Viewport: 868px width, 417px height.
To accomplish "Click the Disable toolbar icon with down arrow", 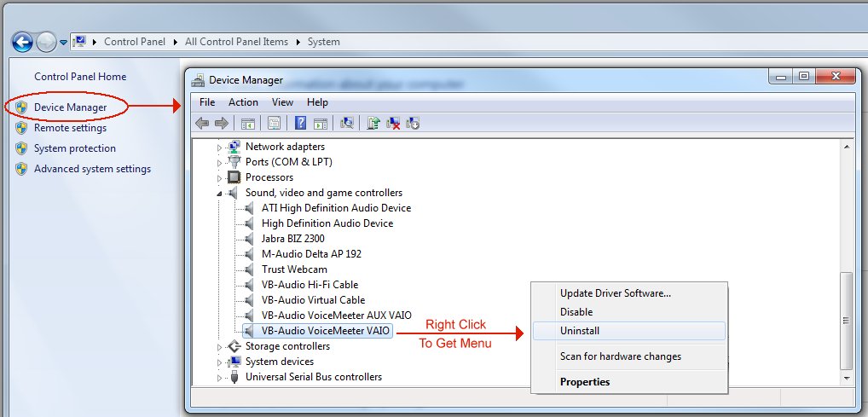I will point(413,123).
